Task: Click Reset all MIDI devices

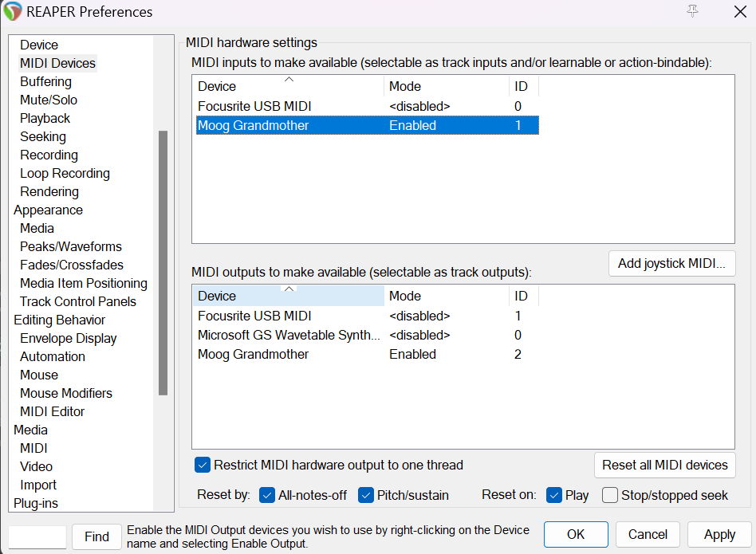Action: pyautogui.click(x=665, y=465)
